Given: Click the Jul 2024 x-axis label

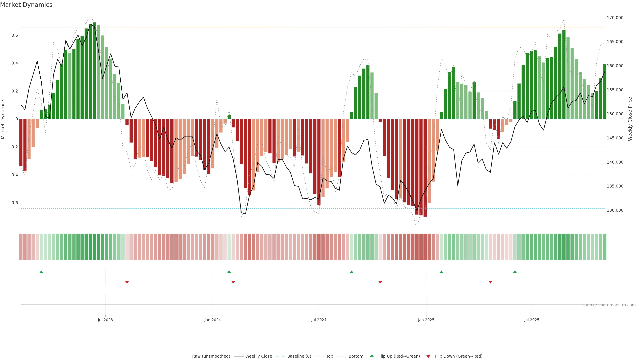Looking at the screenshot, I should point(319,320).
